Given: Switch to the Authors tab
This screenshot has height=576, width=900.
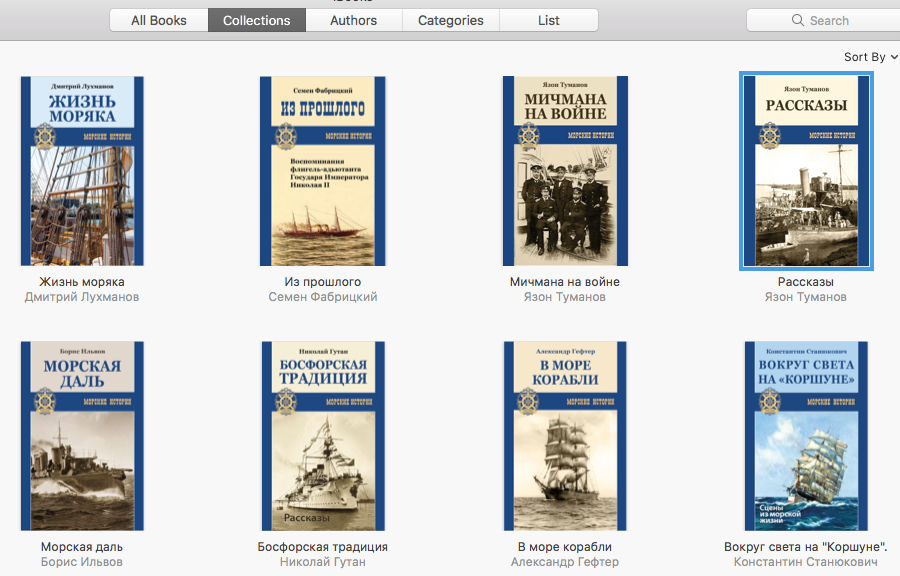Looking at the screenshot, I should coord(354,20).
